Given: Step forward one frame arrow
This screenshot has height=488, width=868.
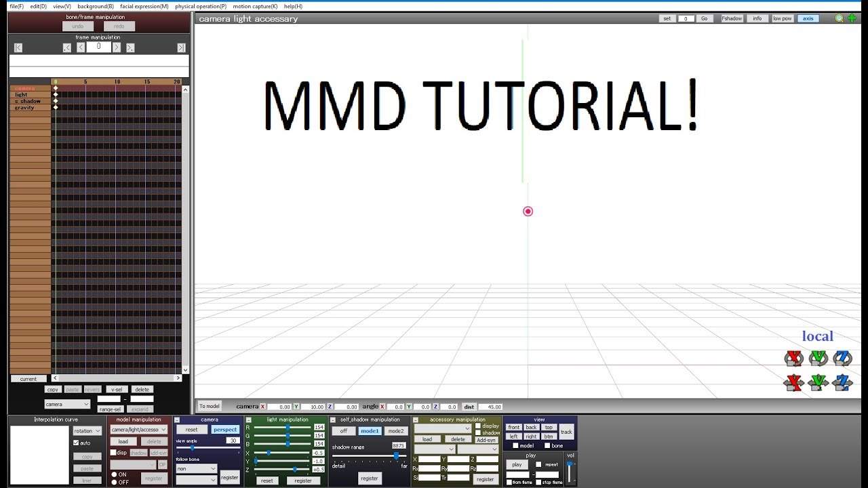Looking at the screenshot, I should (x=117, y=47).
